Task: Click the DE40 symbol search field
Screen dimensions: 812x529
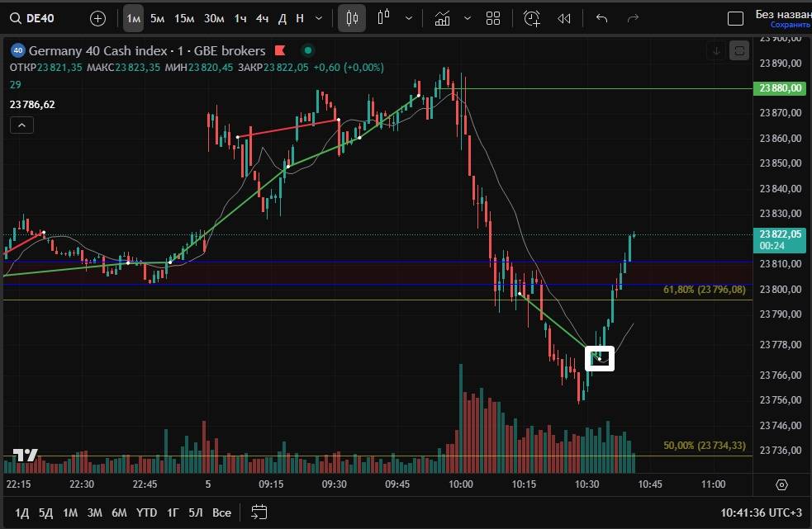Action: coord(41,18)
